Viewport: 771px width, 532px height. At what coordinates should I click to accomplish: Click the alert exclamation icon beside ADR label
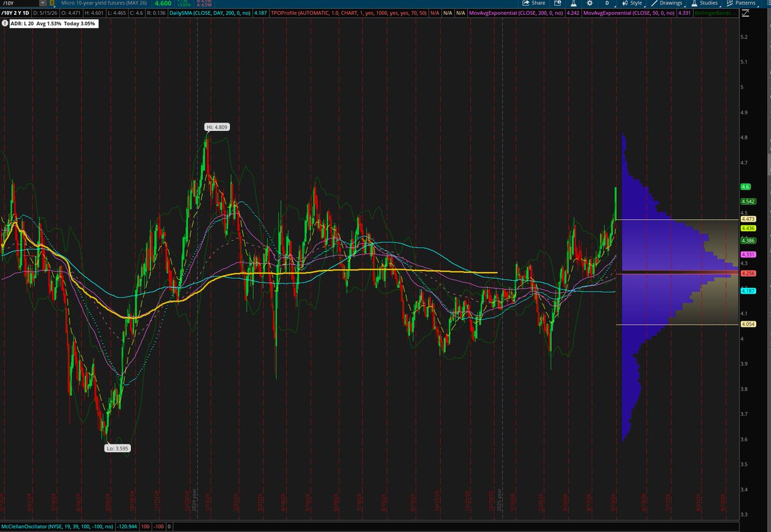[x=5, y=23]
